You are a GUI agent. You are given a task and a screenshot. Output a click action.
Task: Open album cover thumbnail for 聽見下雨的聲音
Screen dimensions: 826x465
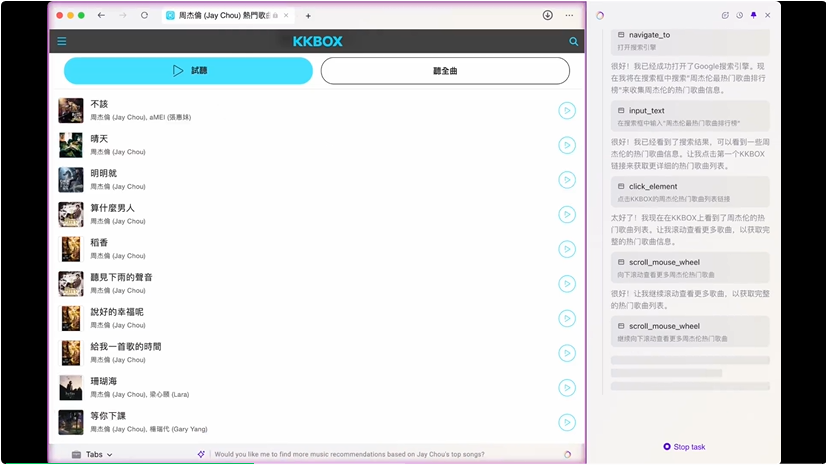point(71,284)
